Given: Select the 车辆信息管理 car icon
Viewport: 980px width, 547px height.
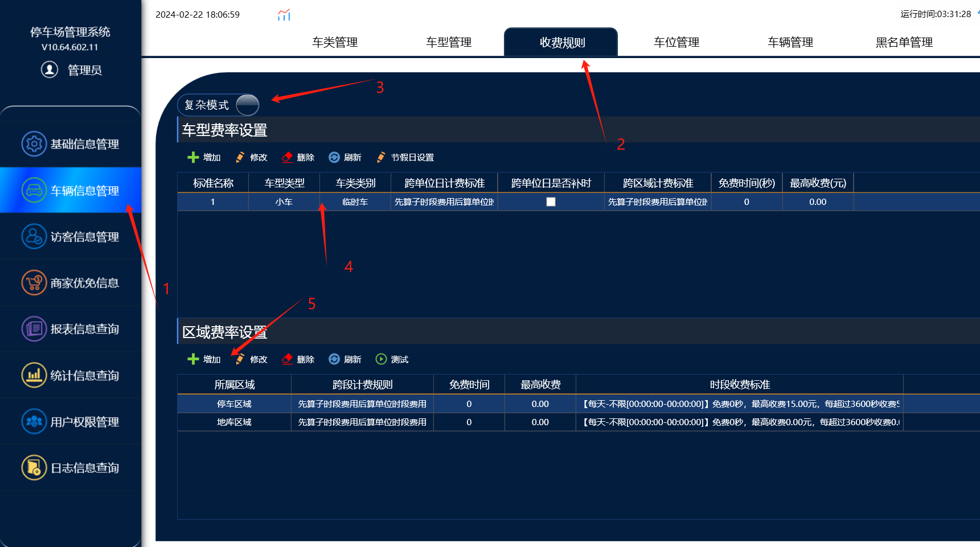Looking at the screenshot, I should click(x=34, y=190).
